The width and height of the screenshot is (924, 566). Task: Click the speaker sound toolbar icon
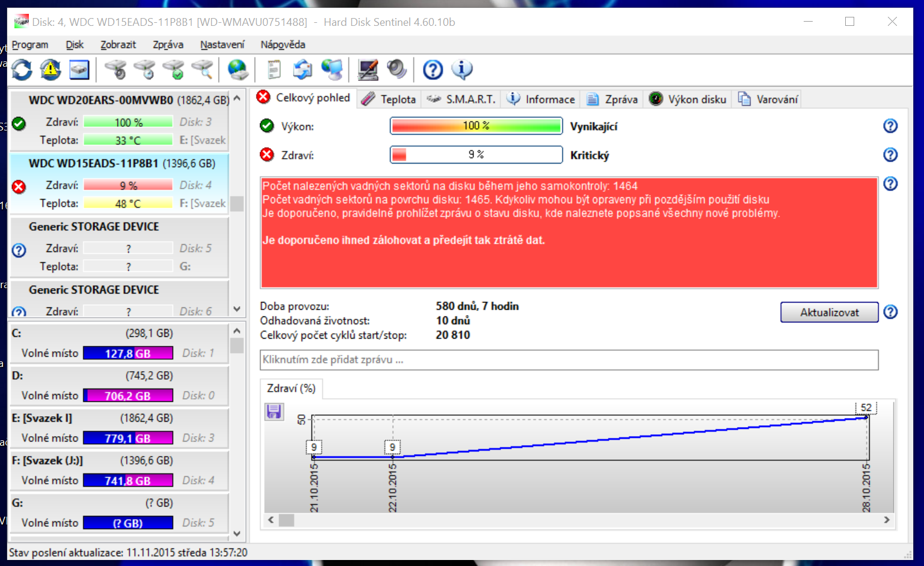coord(396,70)
